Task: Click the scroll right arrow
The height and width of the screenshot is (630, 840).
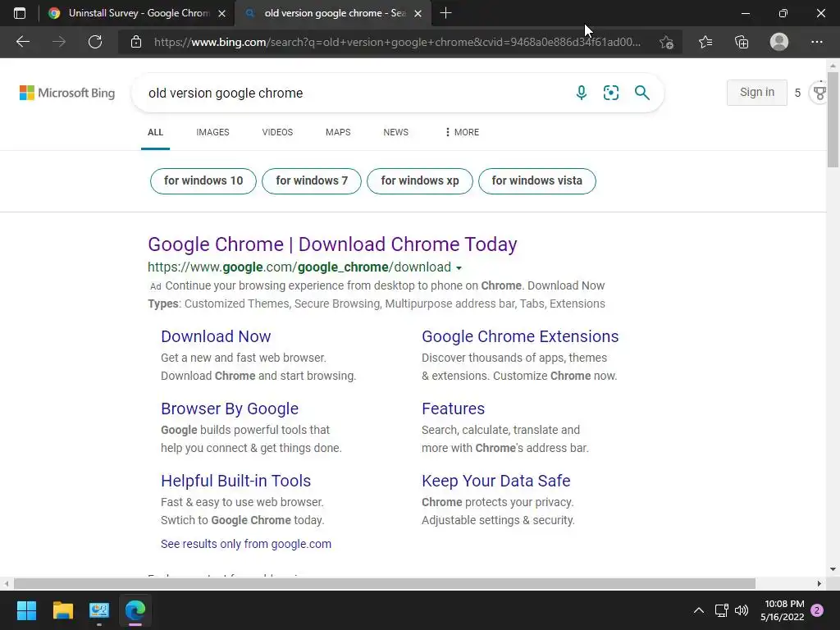Action: (819, 583)
